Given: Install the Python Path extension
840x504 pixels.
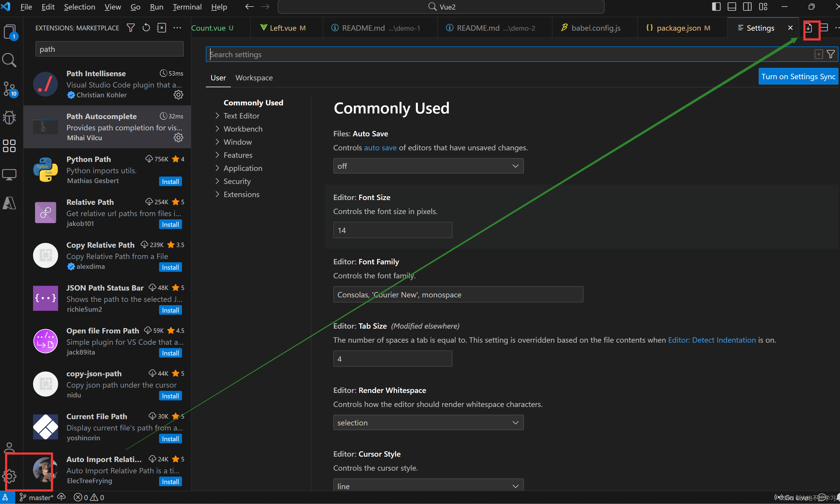Looking at the screenshot, I should pos(170,182).
